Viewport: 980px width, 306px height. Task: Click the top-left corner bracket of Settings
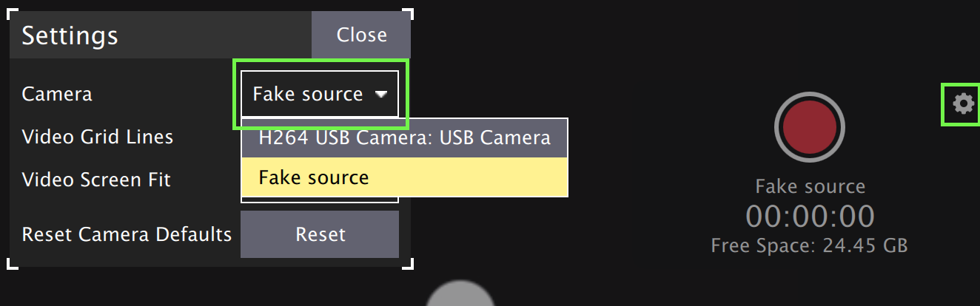[x=12, y=13]
